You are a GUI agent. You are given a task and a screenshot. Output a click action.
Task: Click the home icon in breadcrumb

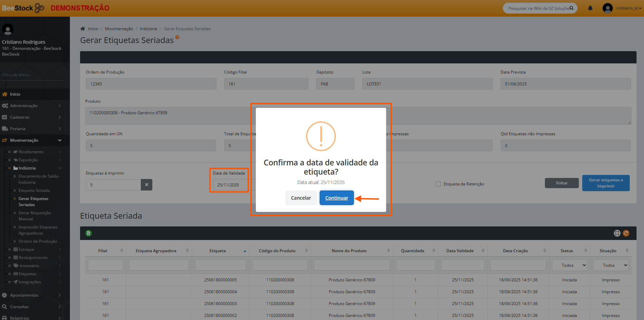tap(82, 29)
